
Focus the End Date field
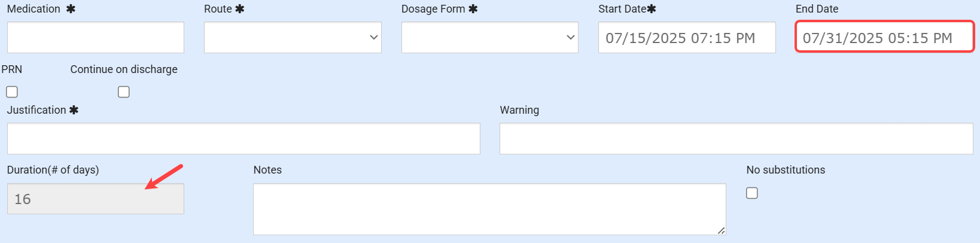coord(884,38)
